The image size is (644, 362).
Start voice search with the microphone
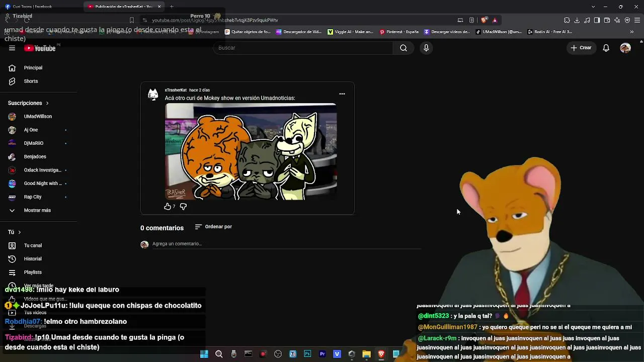pyautogui.click(x=426, y=48)
